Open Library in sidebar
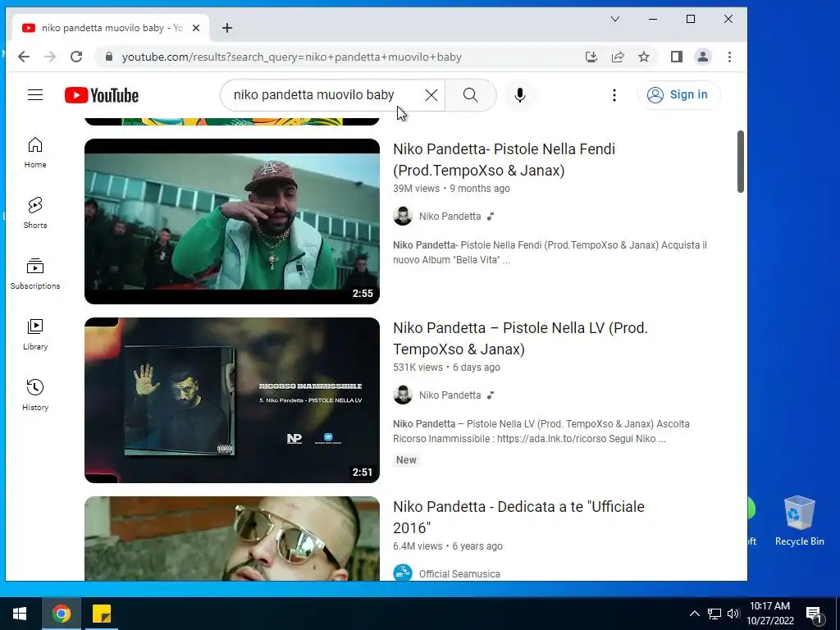 [x=35, y=335]
